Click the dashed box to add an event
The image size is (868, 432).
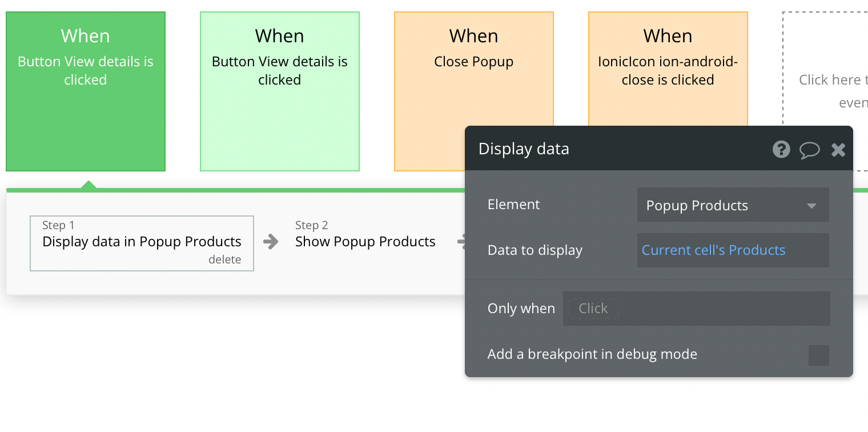[x=825, y=69]
